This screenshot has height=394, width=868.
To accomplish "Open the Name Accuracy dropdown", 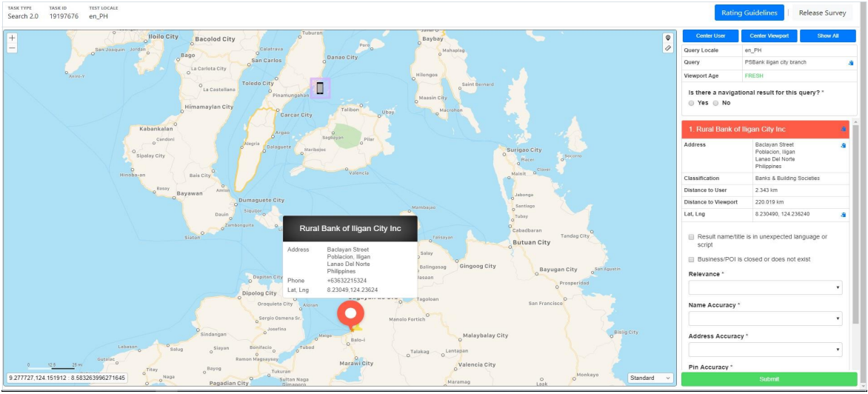I will click(766, 318).
